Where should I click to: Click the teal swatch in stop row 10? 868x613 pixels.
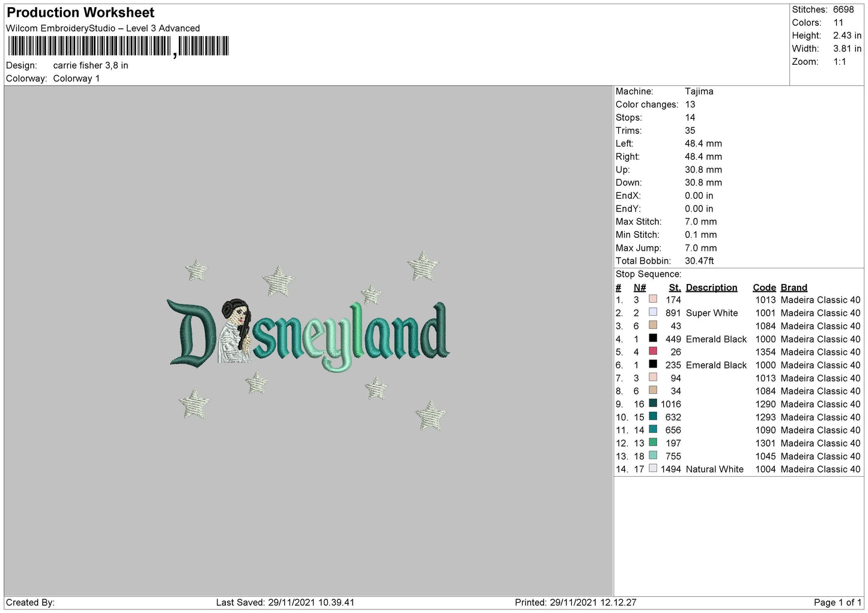653,417
